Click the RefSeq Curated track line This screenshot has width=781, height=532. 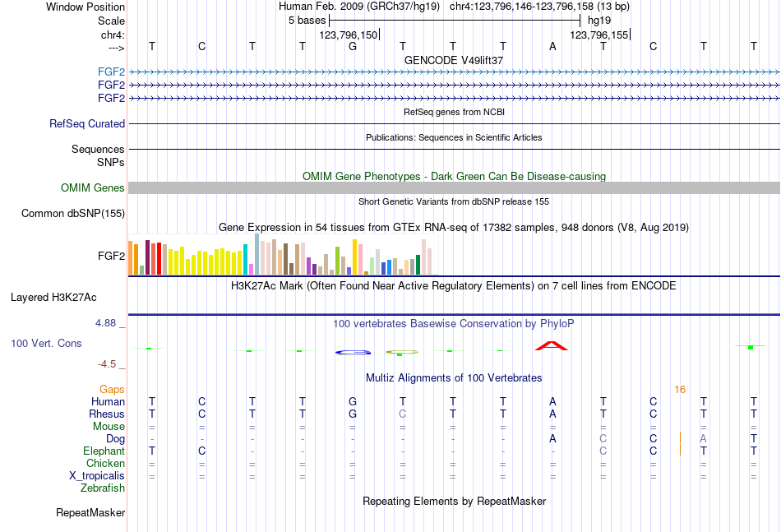click(x=454, y=123)
